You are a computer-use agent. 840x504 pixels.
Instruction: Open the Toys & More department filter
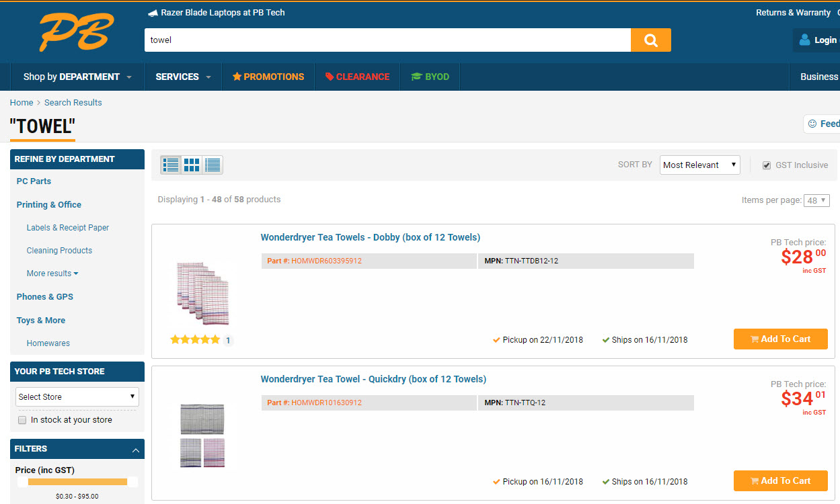pos(41,321)
